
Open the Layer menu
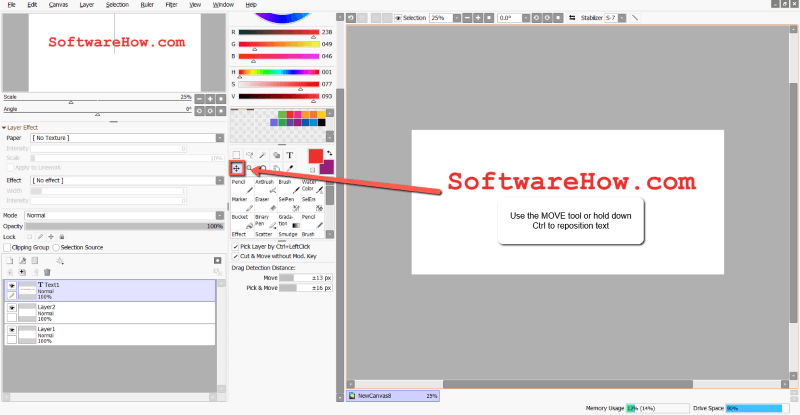(87, 5)
